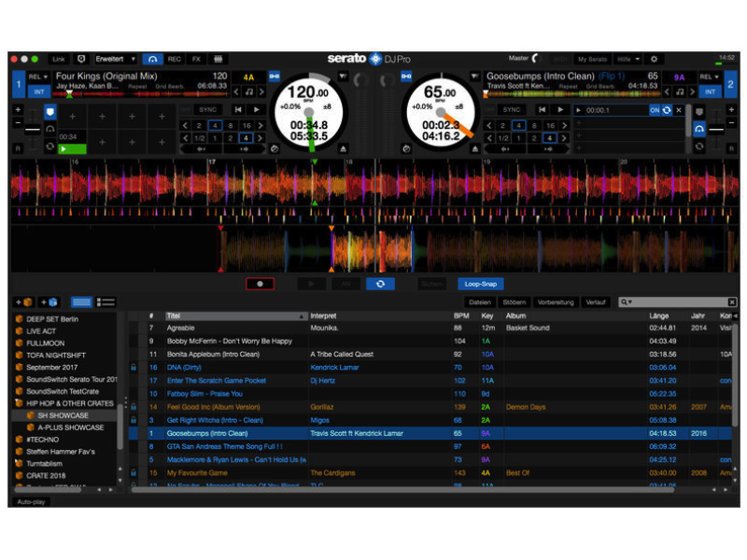The image size is (747, 560).
Task: Select deck 2 headphone cue icon
Action: coord(698,129)
